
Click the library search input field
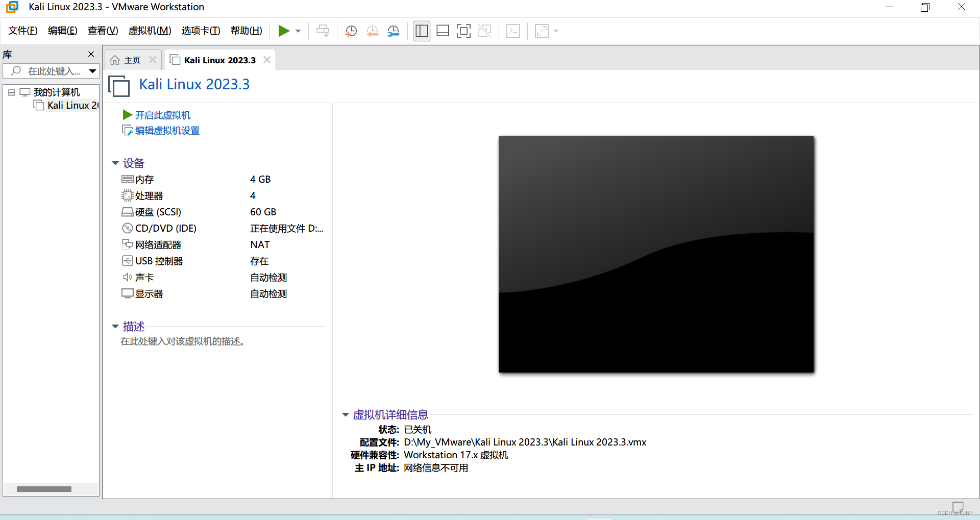pos(54,71)
